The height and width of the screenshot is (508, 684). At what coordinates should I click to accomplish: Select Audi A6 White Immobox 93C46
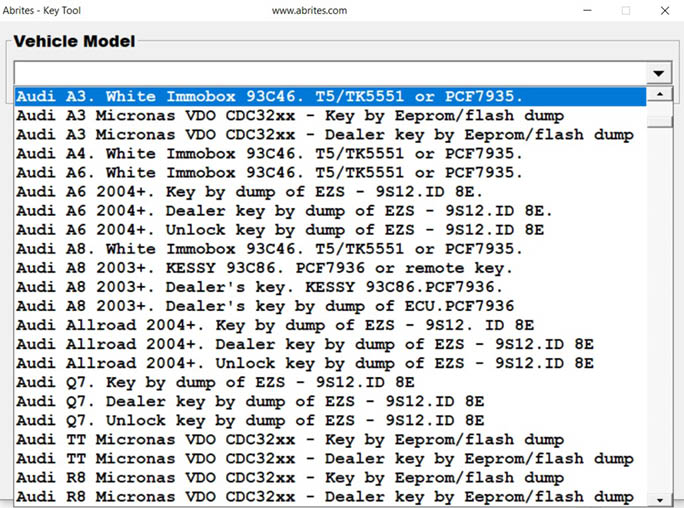tap(270, 173)
